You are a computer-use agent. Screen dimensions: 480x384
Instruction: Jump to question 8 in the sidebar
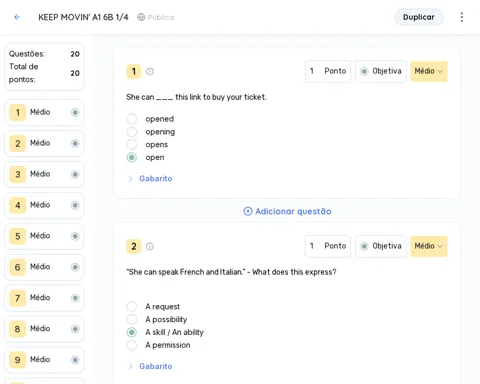(44, 329)
